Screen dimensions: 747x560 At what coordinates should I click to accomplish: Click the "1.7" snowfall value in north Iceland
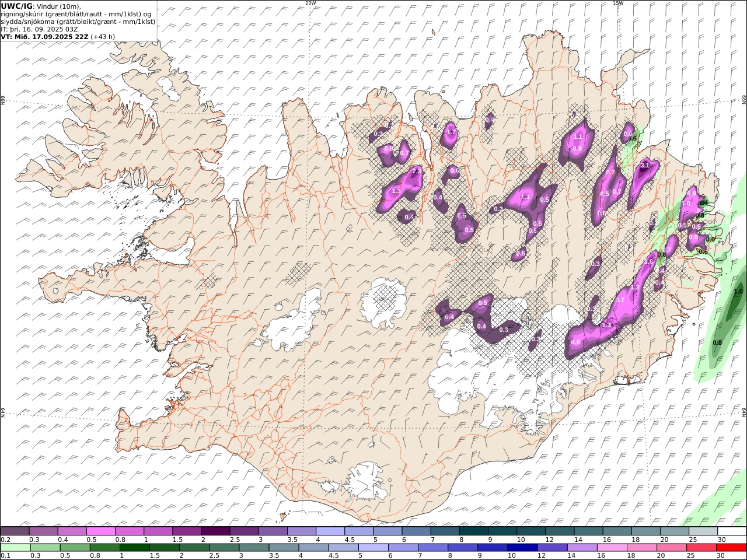(451, 132)
